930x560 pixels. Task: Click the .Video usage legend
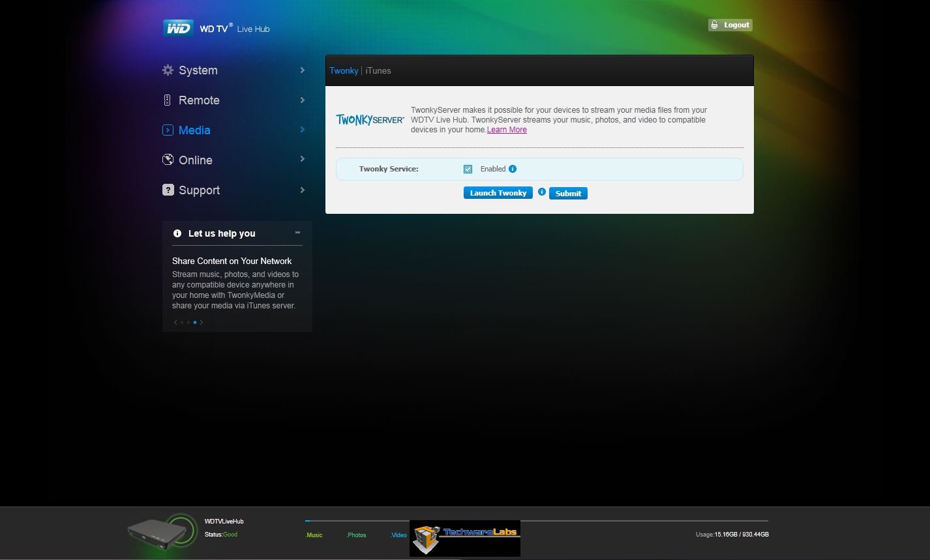click(x=398, y=535)
